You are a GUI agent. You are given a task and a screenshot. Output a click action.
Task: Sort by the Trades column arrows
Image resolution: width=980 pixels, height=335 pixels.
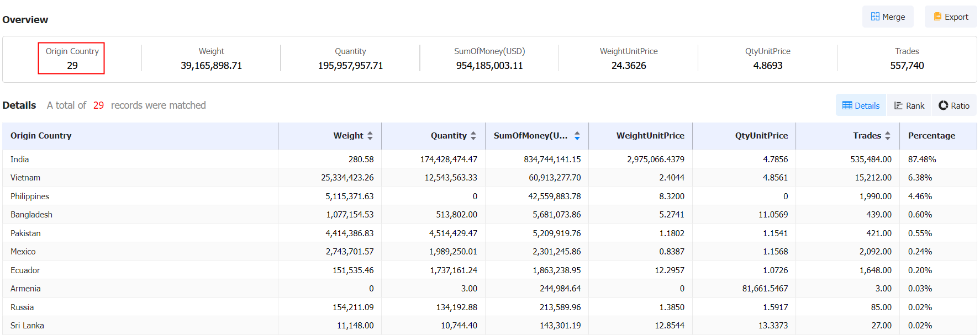(x=888, y=136)
